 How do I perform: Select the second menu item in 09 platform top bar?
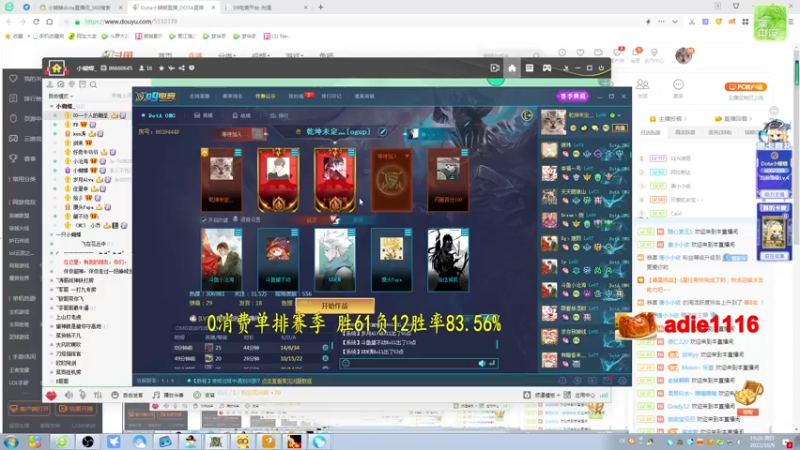coord(232,96)
